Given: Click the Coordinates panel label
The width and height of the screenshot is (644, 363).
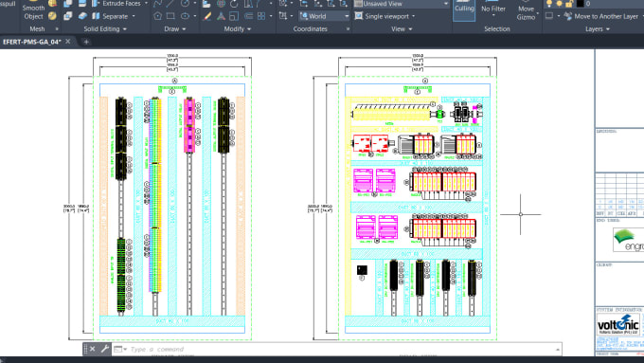Looking at the screenshot, I should pyautogui.click(x=310, y=28).
